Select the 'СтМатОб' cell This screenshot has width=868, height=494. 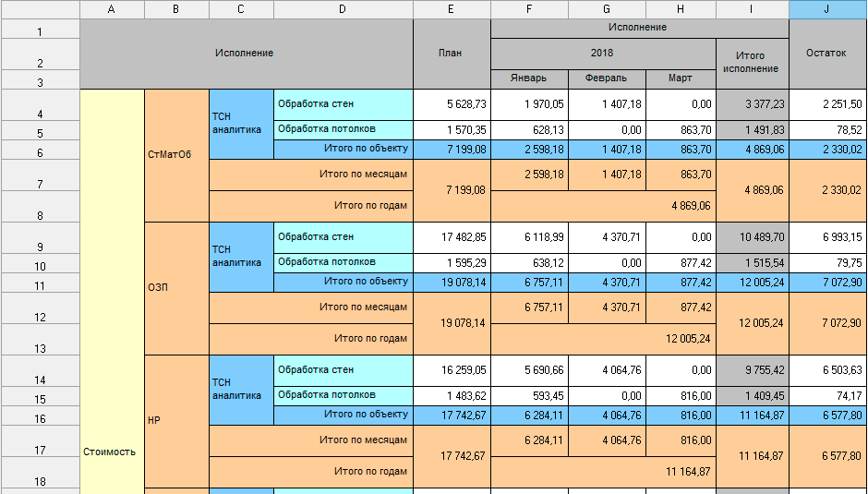tap(176, 156)
